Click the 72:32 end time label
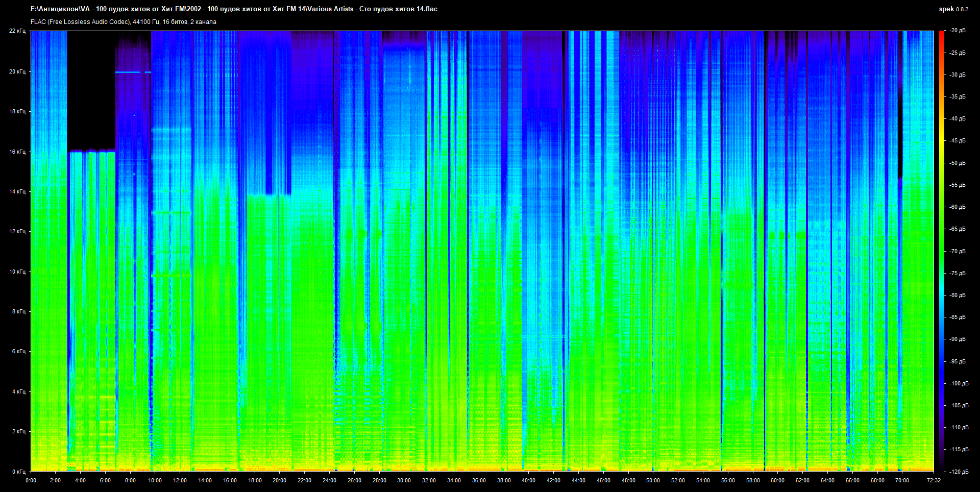 [934, 480]
